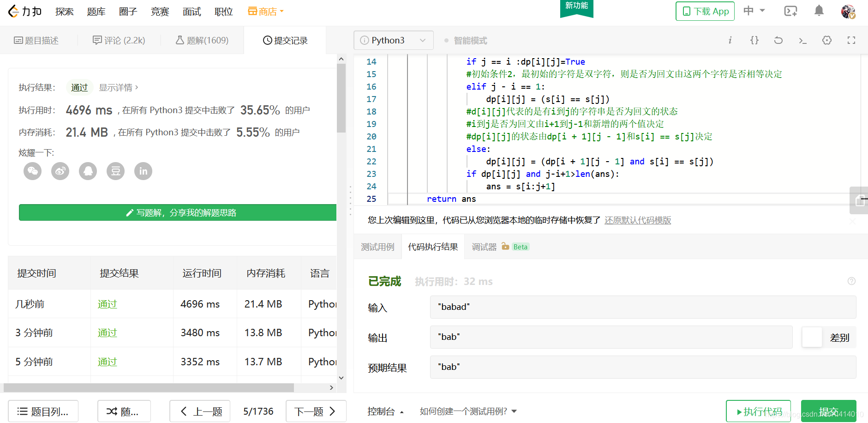868x423 pixels.
Task: Share result via Douban icon
Action: pos(116,171)
